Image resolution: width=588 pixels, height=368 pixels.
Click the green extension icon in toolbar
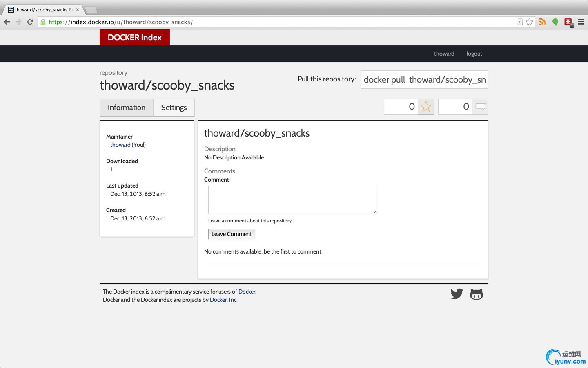coord(555,22)
